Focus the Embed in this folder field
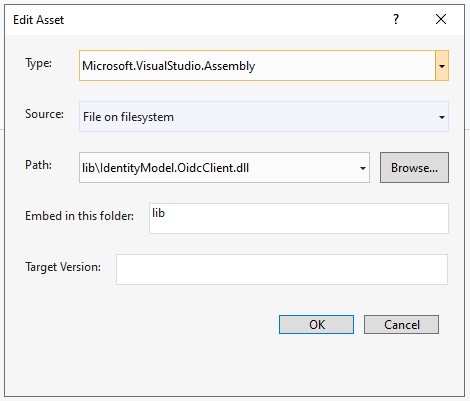 click(x=299, y=218)
